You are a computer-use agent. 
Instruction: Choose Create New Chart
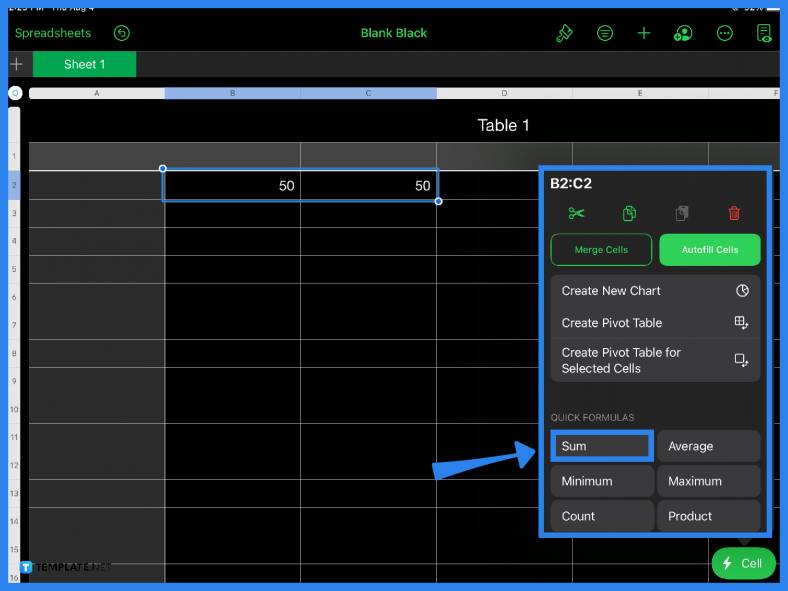coord(655,291)
